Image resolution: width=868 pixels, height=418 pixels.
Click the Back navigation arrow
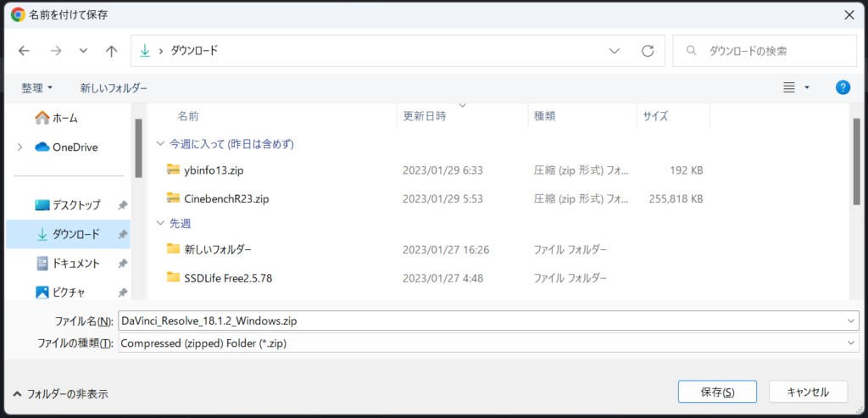pos(24,51)
